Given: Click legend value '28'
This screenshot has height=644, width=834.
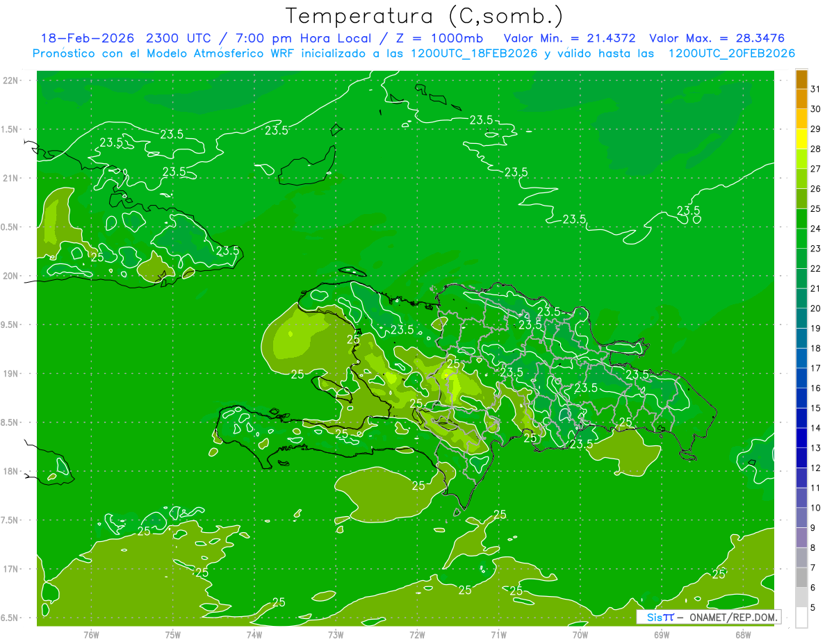Looking at the screenshot, I should pos(815,149).
